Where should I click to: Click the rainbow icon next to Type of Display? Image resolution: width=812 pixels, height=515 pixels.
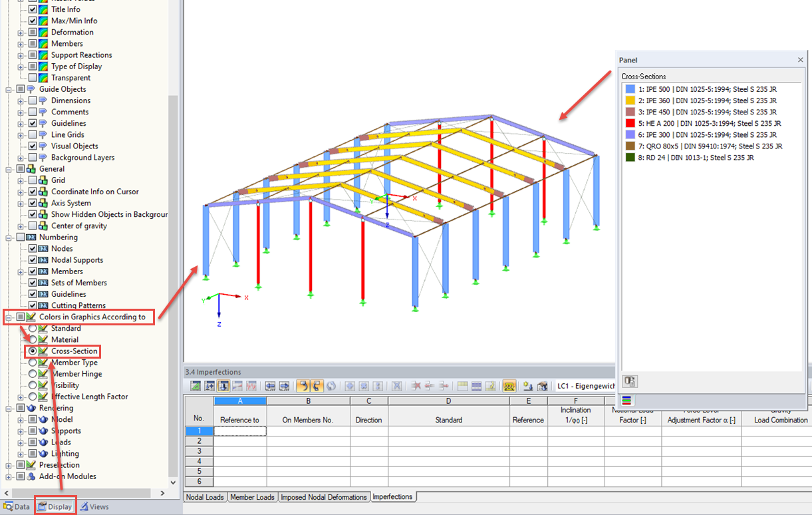pos(44,67)
